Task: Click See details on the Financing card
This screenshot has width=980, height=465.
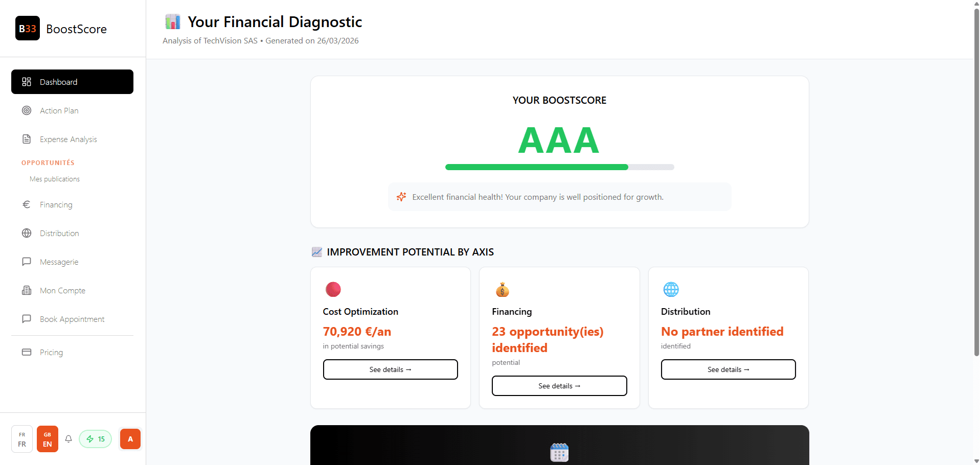Action: pyautogui.click(x=559, y=386)
